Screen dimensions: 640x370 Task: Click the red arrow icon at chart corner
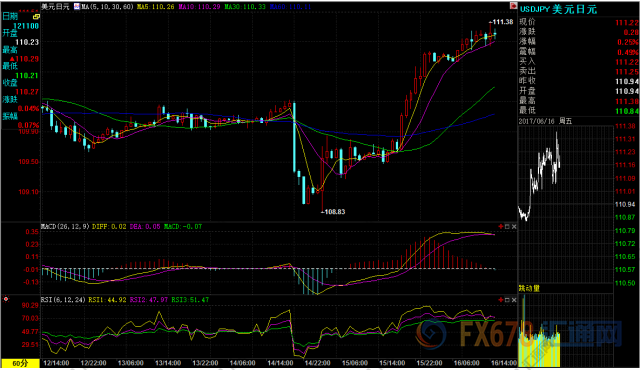tap(513, 6)
